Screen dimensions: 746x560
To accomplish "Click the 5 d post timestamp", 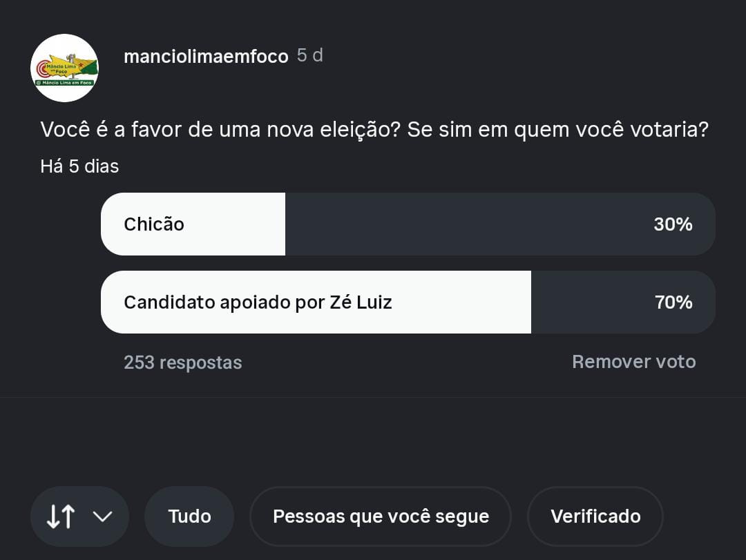I will pyautogui.click(x=310, y=56).
